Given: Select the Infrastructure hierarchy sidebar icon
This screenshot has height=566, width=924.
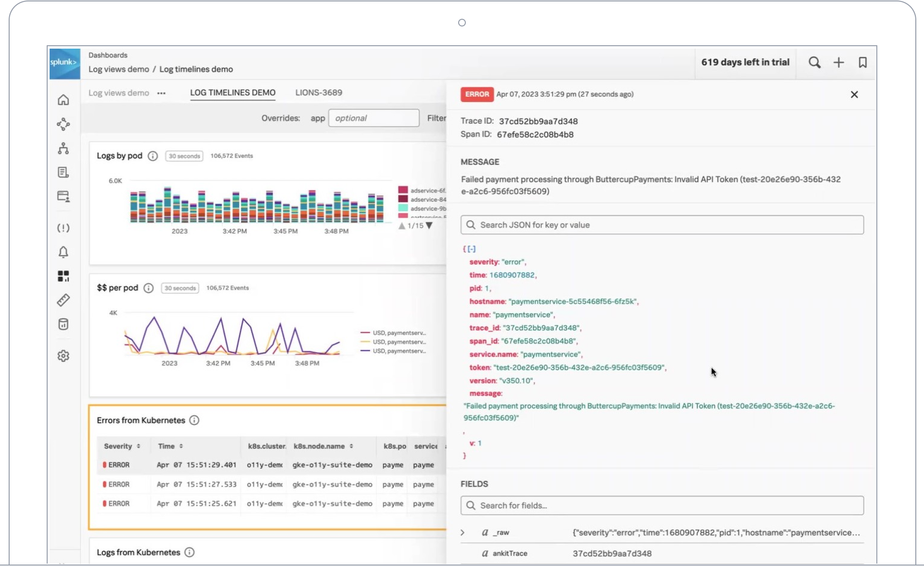Looking at the screenshot, I should (63, 148).
